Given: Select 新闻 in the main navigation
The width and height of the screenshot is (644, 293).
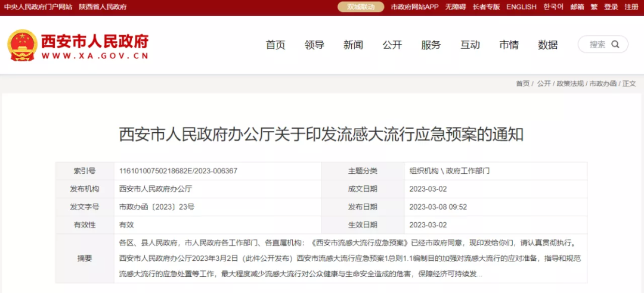Looking at the screenshot, I should pos(353,45).
